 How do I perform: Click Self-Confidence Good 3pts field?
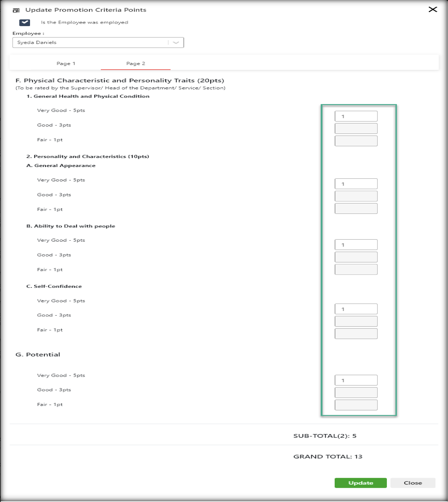coord(356,321)
